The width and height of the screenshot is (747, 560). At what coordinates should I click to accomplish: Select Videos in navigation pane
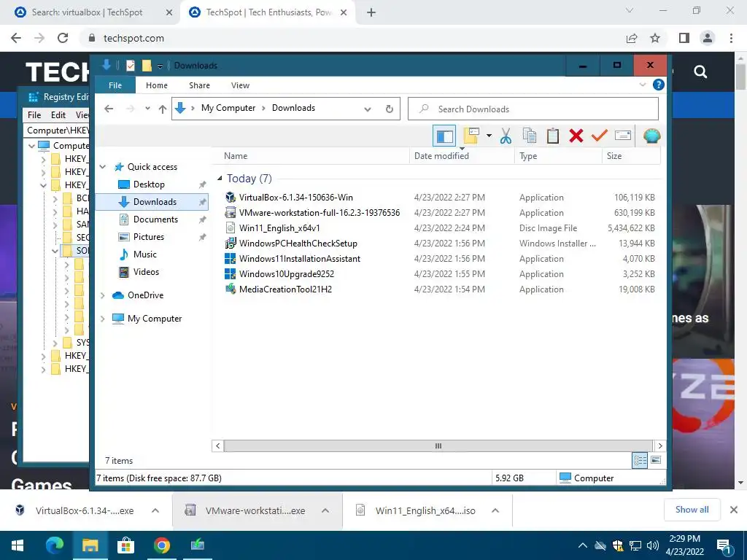(146, 272)
